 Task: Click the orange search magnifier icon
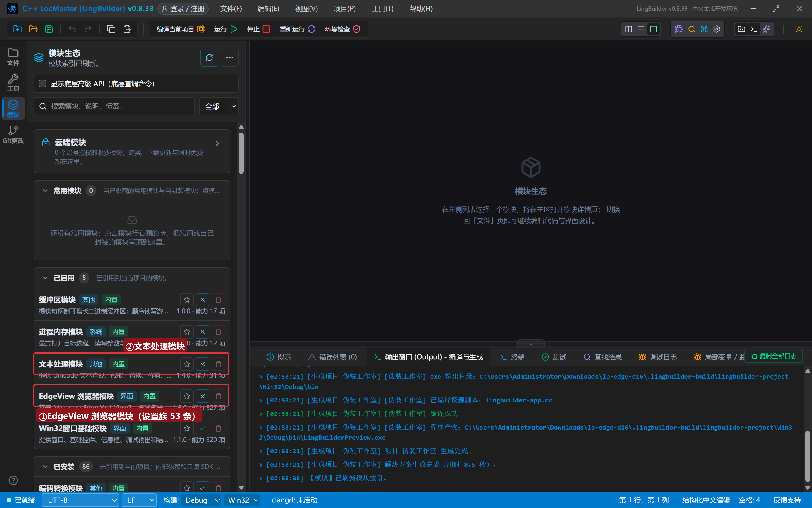(x=692, y=29)
